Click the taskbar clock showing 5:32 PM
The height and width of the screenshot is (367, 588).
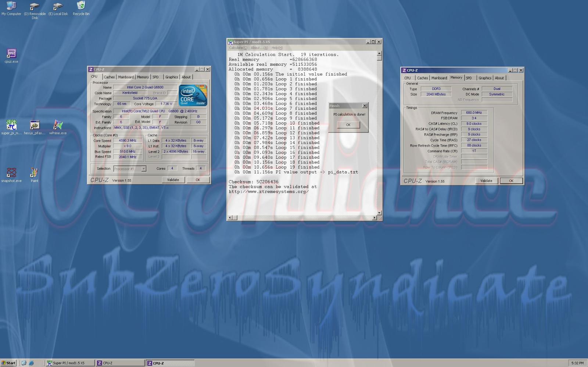(577, 363)
